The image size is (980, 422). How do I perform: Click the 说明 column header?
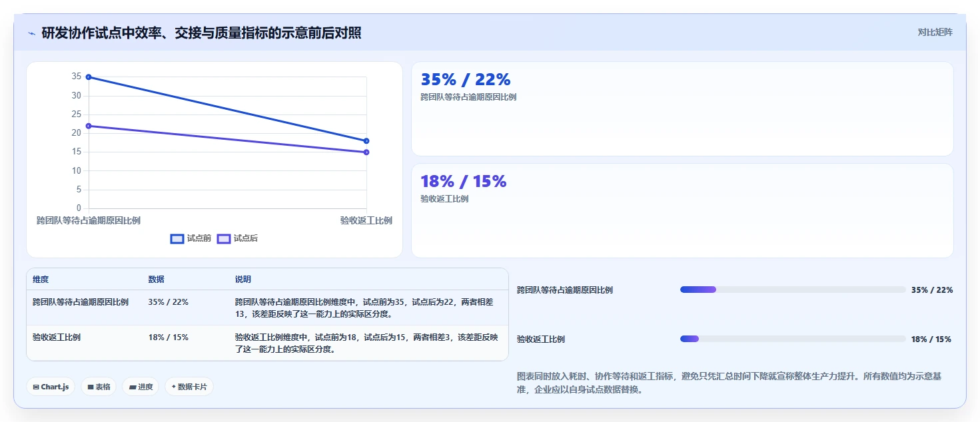[243, 280]
